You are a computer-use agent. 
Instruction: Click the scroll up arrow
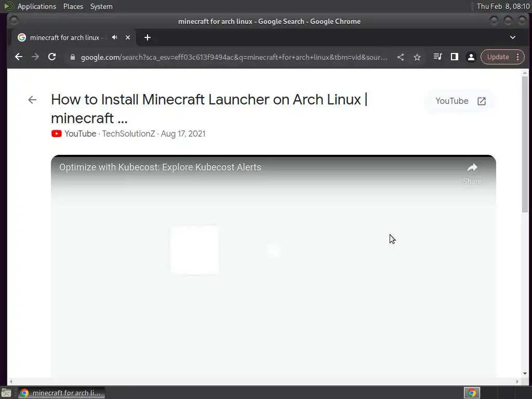click(x=525, y=73)
